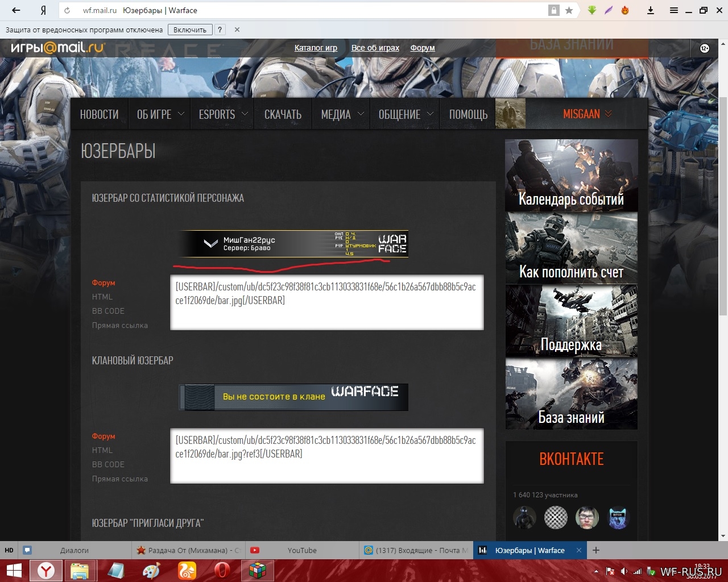Open UC Browser taskbar icon

pyautogui.click(x=187, y=571)
